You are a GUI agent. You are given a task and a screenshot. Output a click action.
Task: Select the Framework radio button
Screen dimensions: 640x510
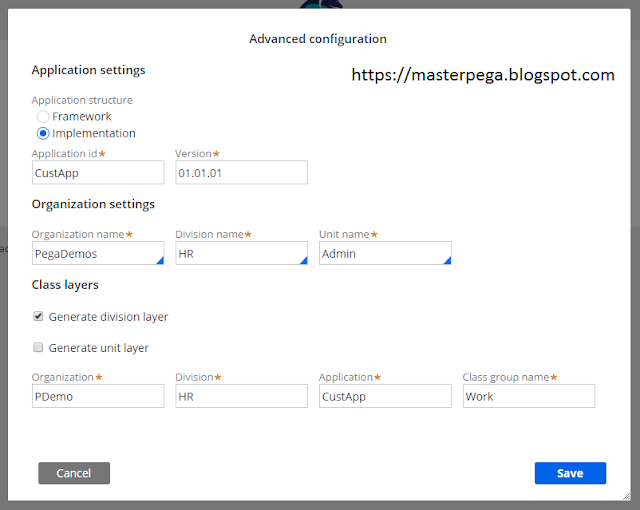pyautogui.click(x=43, y=117)
